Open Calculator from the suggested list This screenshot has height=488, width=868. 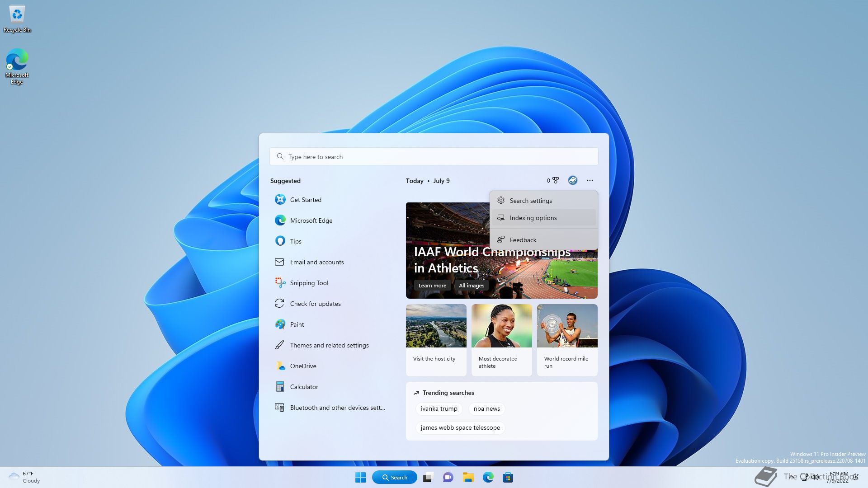click(x=330, y=387)
